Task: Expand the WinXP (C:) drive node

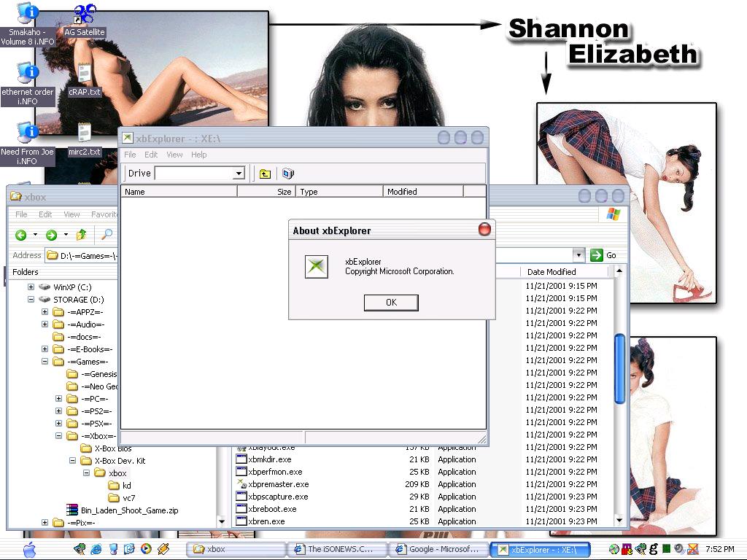Action: [31, 287]
